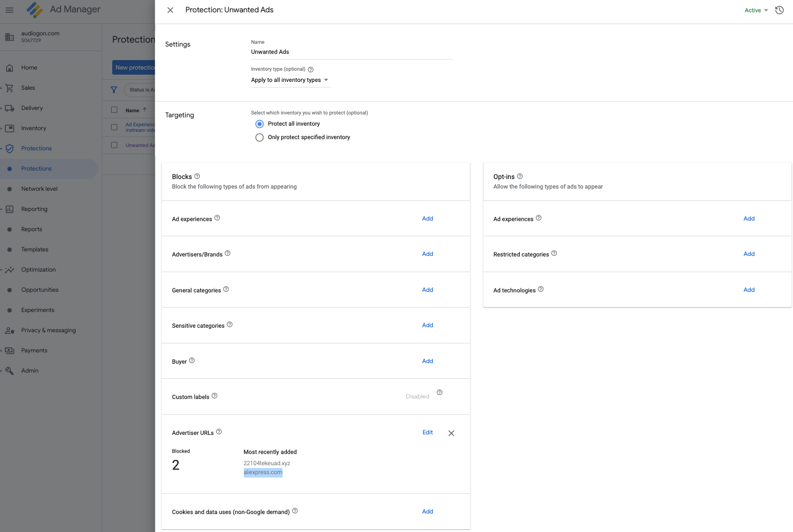
Task: Click the 22104tekeuad.xyz blocked URL
Action: point(267,464)
